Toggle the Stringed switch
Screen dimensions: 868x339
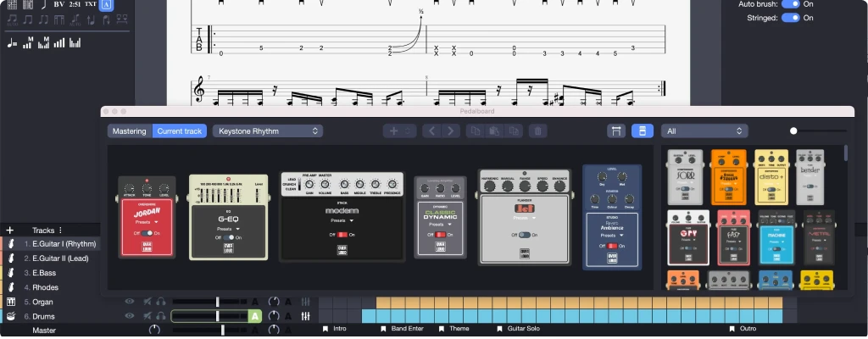point(791,18)
